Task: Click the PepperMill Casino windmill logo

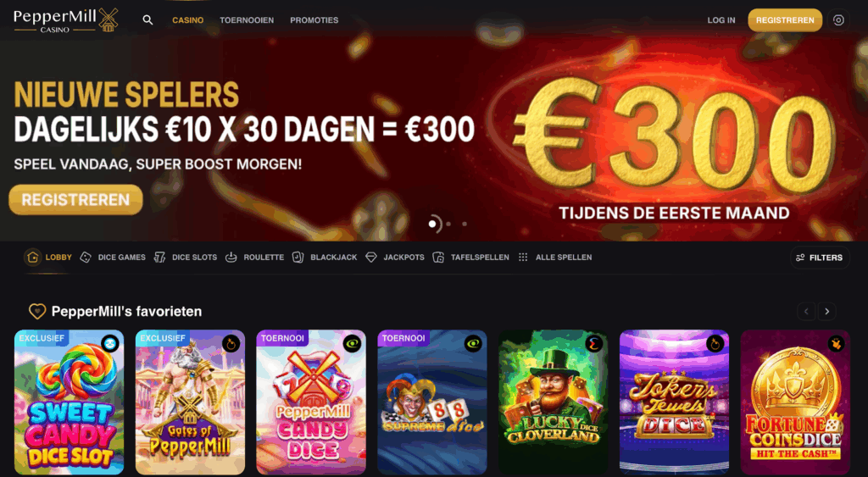Action: click(x=66, y=20)
